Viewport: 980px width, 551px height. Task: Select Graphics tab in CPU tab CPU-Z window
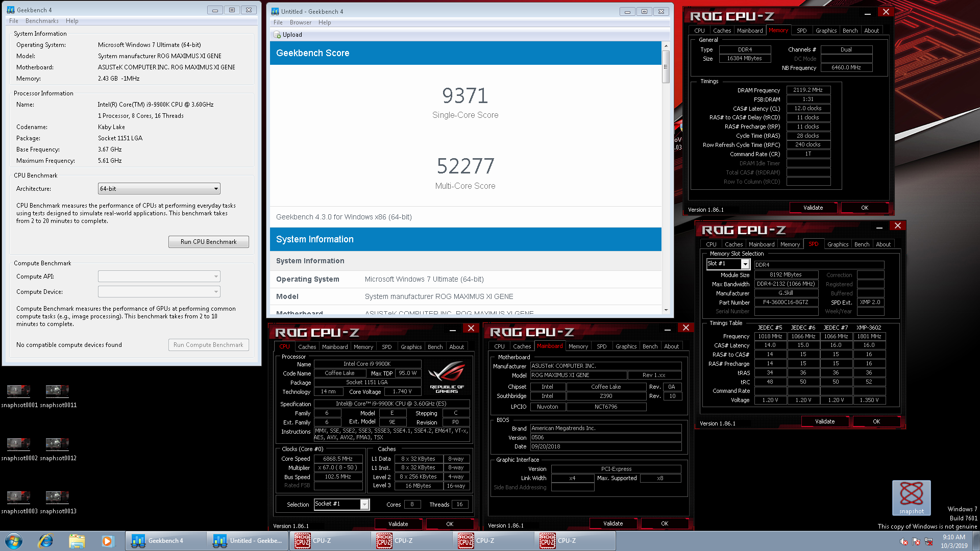411,347
